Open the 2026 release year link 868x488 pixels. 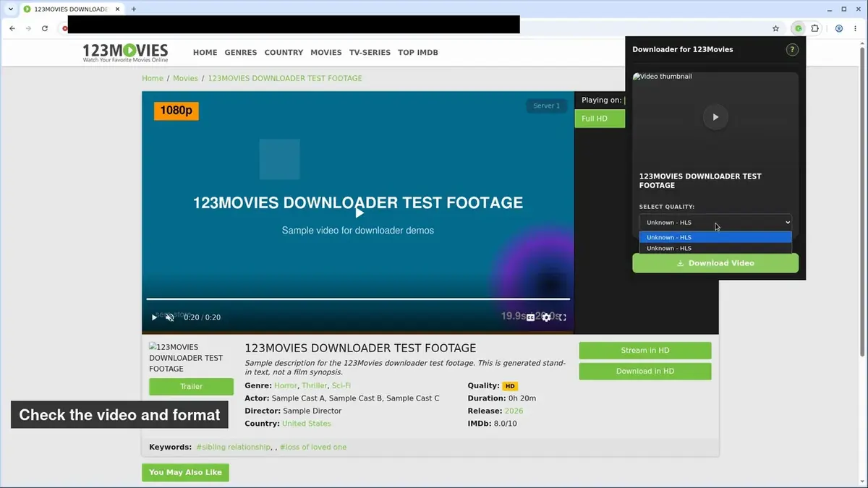pos(514,411)
